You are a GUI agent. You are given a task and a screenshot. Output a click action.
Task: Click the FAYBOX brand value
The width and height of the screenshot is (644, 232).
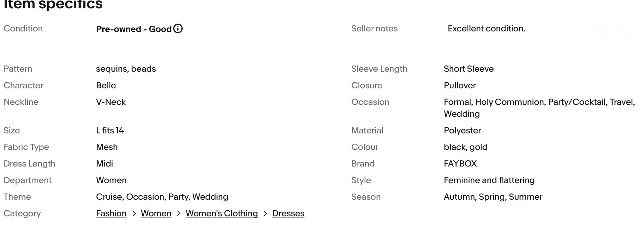460,164
